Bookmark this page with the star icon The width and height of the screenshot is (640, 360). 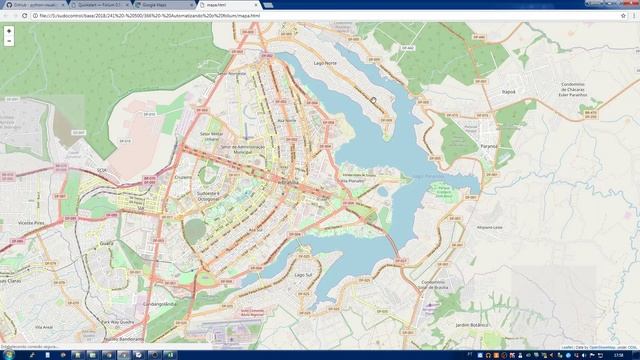point(623,16)
